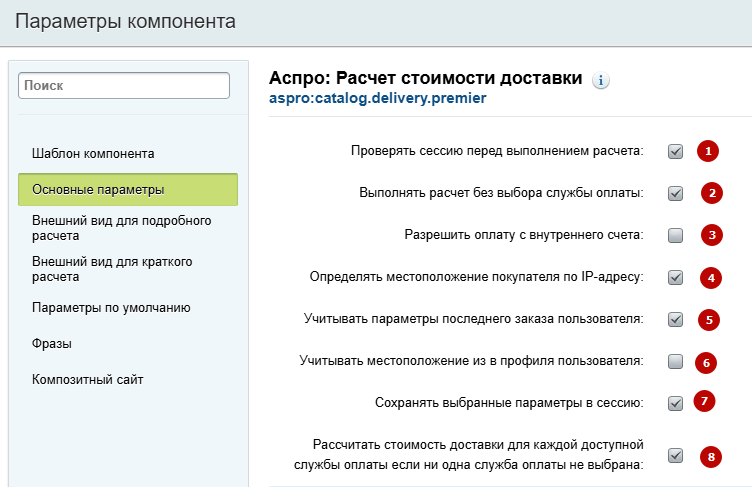Go to Параметры по умолчанию section
The image size is (752, 487).
point(111,308)
